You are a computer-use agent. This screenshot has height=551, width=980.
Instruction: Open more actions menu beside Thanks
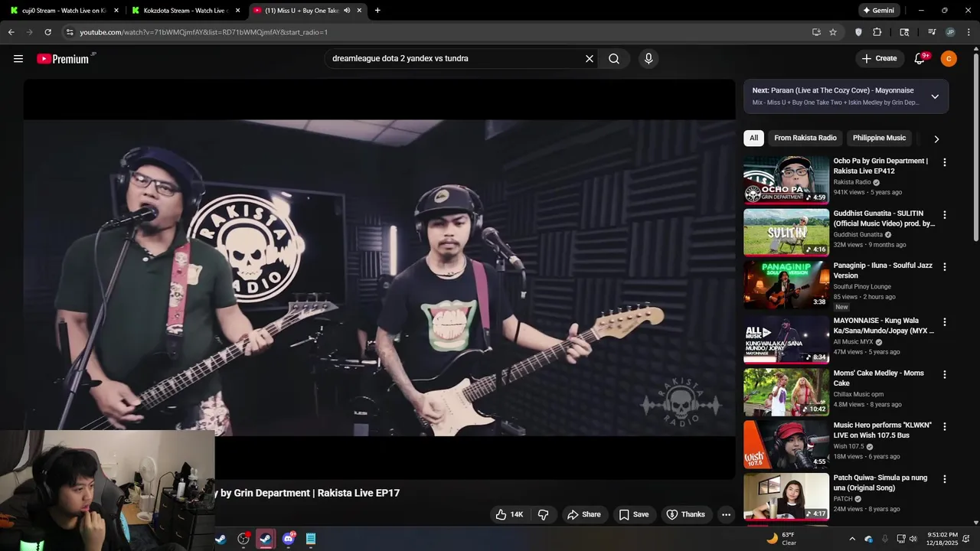(726, 514)
